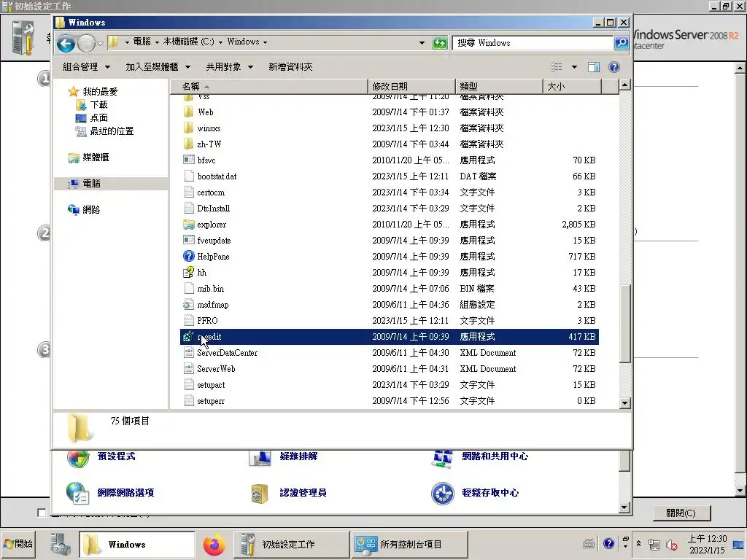Select the Web folder icon

click(x=189, y=112)
